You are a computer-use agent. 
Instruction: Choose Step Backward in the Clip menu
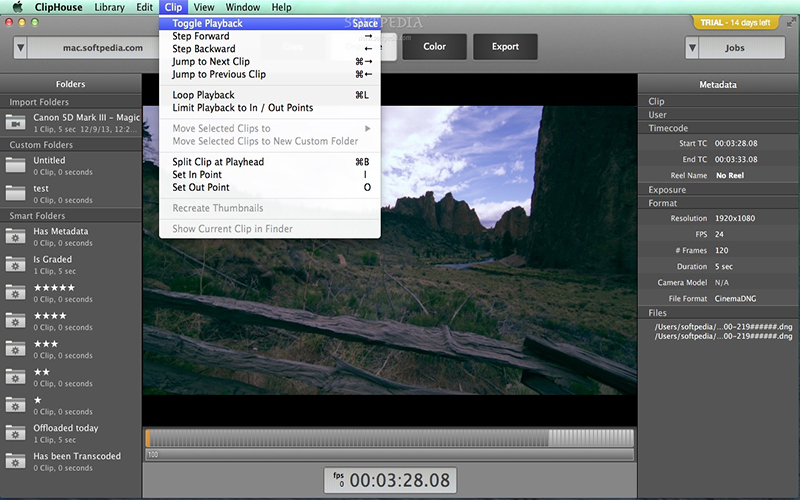coord(270,48)
